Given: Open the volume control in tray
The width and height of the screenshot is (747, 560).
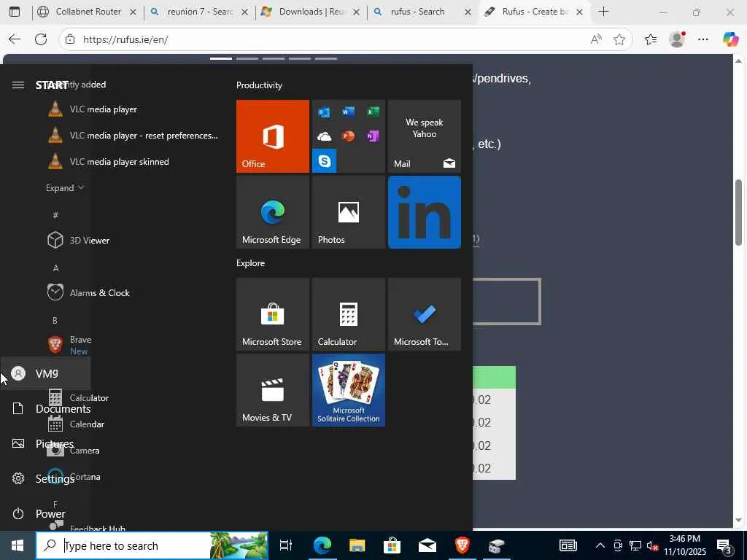Looking at the screenshot, I should click(653, 545).
